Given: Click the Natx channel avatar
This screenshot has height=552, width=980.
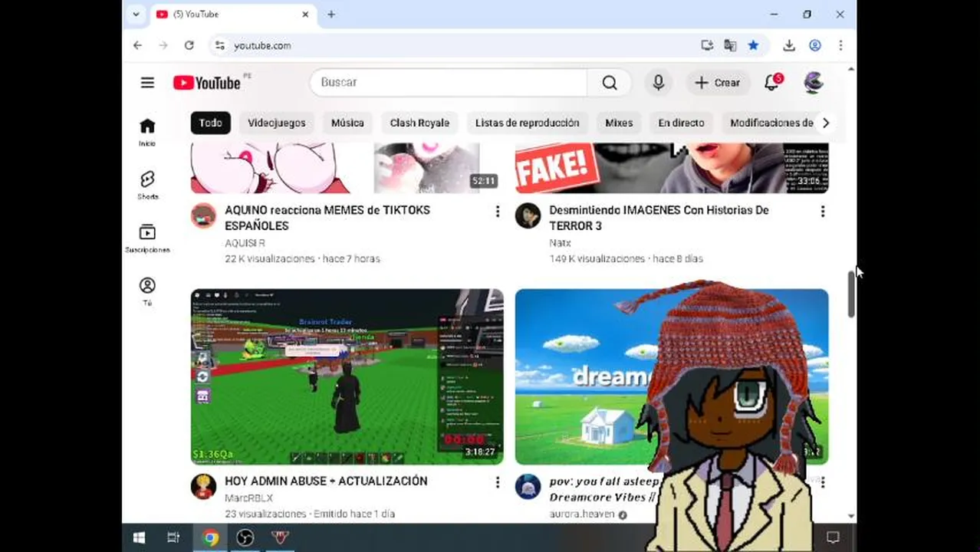Looking at the screenshot, I should 528,216.
